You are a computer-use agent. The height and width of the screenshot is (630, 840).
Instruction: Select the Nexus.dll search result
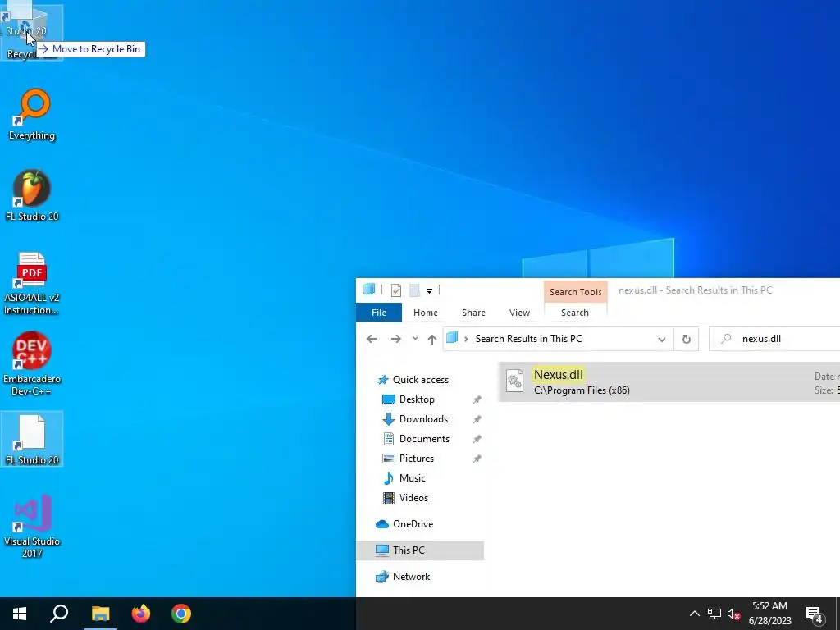click(x=669, y=382)
